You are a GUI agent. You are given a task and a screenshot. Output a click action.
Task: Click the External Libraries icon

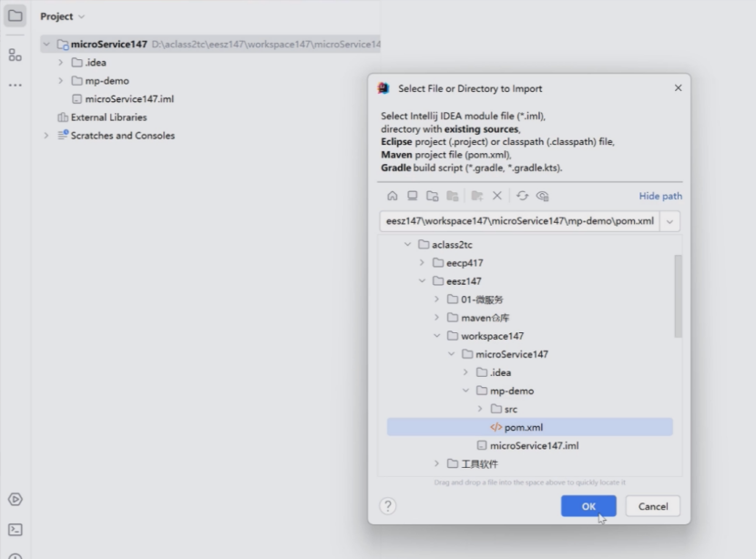click(63, 117)
